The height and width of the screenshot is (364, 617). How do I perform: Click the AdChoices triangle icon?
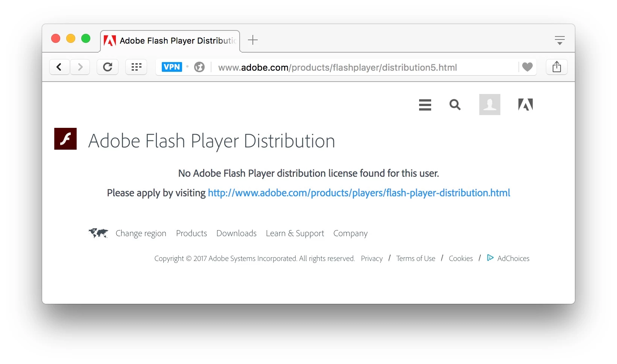point(490,258)
